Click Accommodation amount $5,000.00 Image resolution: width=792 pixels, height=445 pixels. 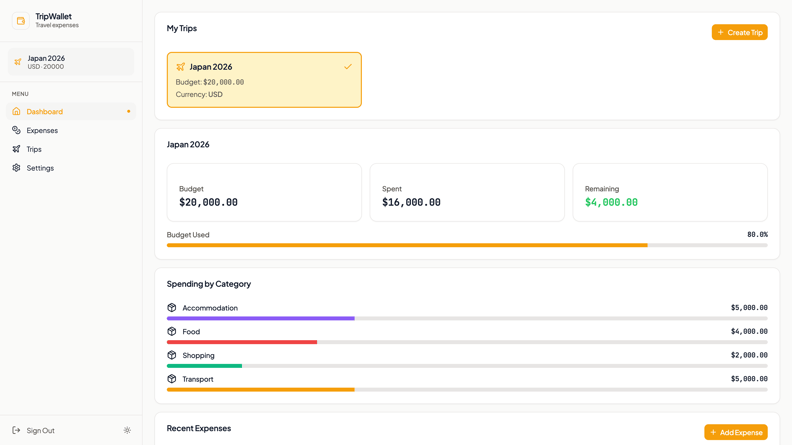pyautogui.click(x=749, y=308)
